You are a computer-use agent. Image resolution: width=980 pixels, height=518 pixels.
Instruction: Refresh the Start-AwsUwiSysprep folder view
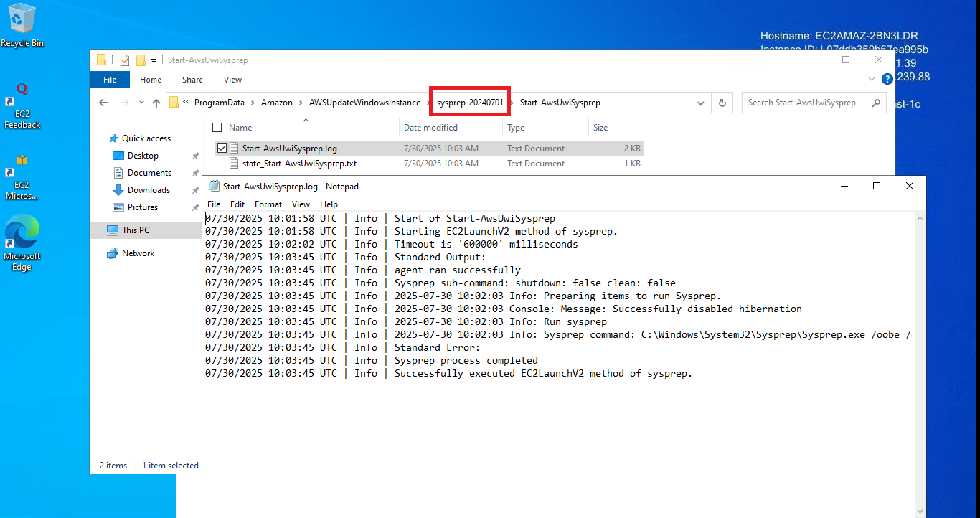click(x=722, y=103)
